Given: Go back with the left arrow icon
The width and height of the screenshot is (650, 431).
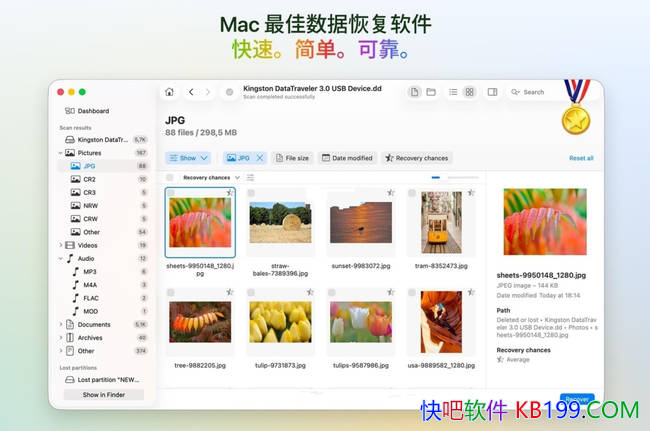Looking at the screenshot, I should pos(192,92).
